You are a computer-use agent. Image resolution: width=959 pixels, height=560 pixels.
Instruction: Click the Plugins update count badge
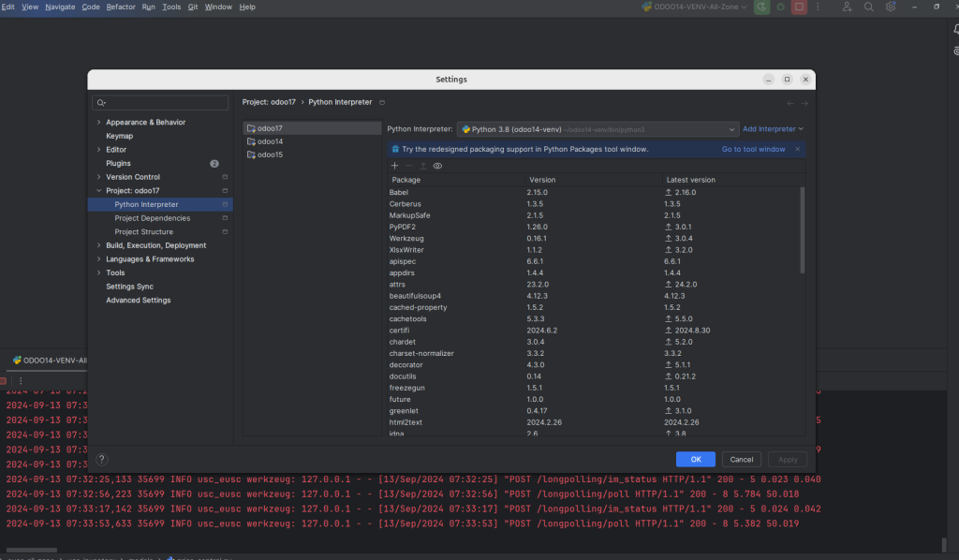214,164
